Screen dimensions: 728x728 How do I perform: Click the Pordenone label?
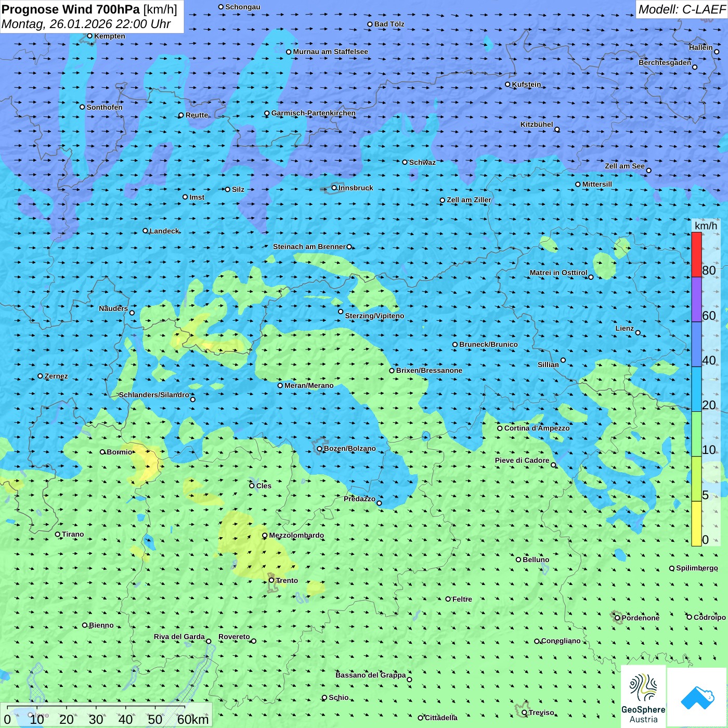(641, 618)
